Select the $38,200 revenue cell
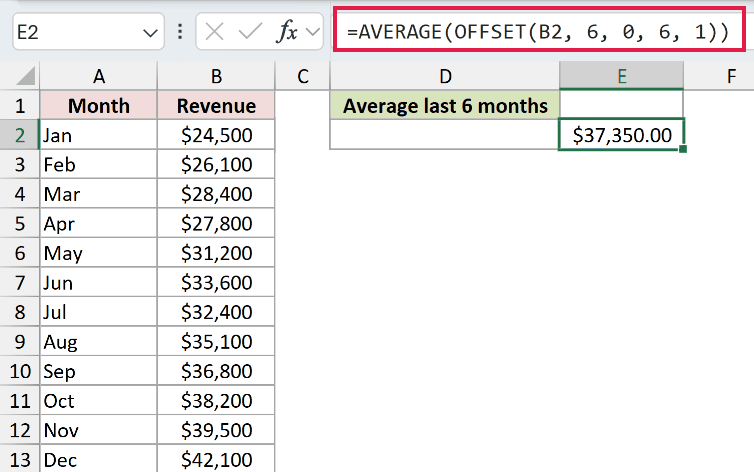Screen dimensions: 754x472 (x=216, y=400)
